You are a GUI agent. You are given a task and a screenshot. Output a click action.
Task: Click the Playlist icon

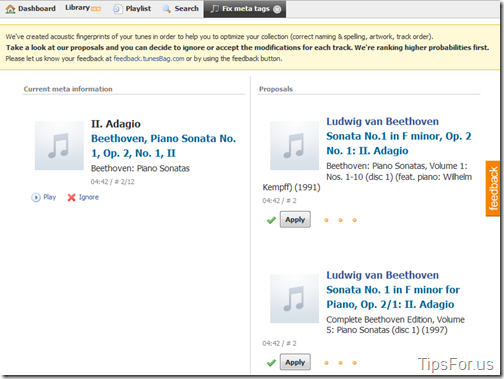tap(117, 9)
